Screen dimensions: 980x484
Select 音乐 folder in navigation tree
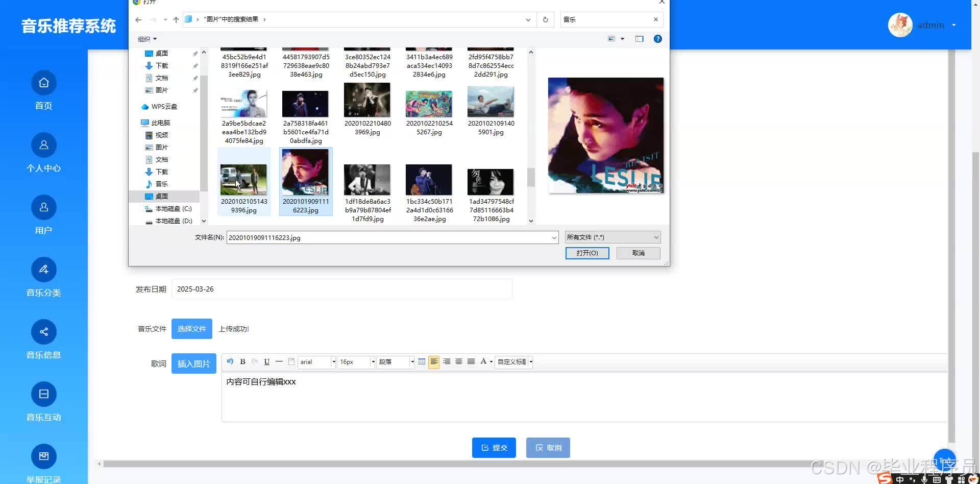tap(162, 184)
